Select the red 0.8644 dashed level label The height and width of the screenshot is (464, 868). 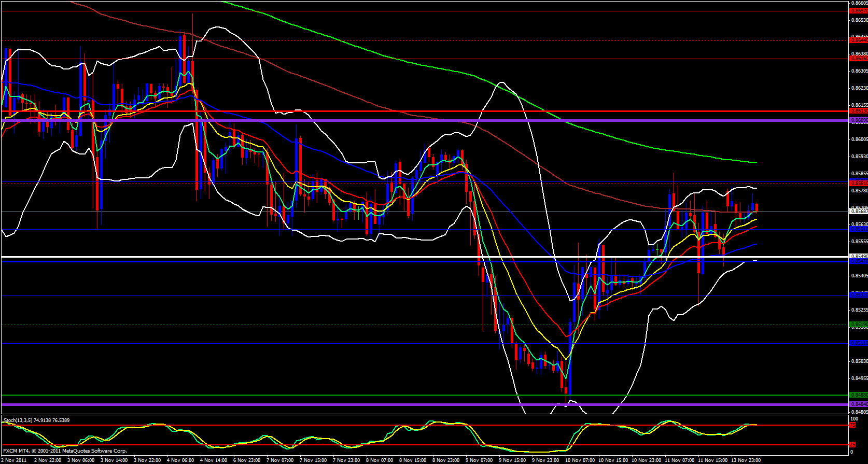858,40
